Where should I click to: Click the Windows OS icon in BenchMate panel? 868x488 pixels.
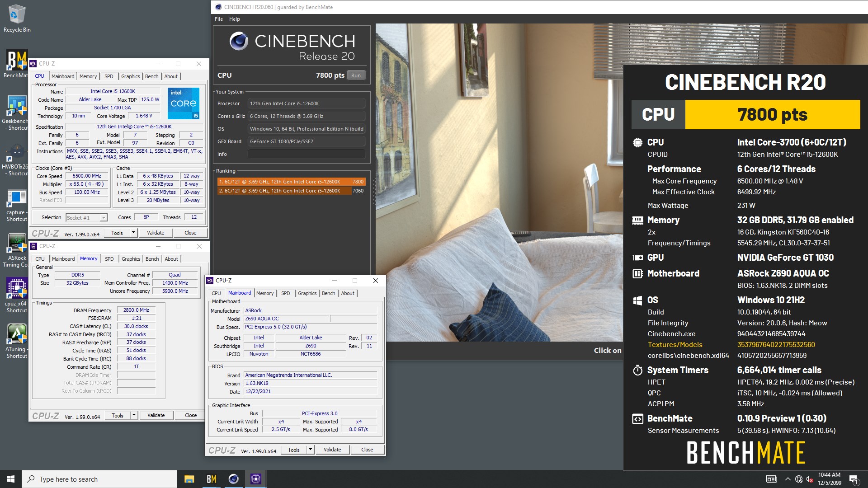[x=637, y=300]
